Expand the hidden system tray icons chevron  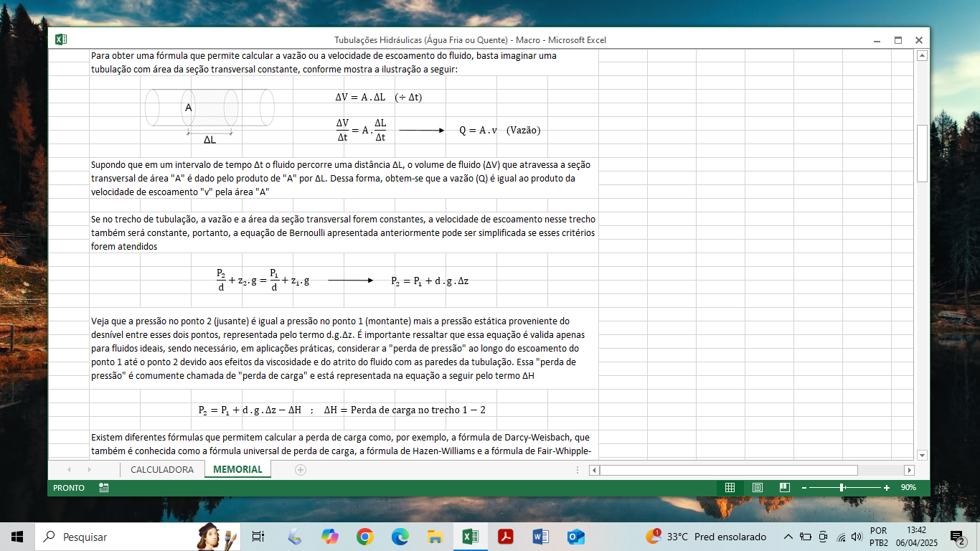[788, 537]
